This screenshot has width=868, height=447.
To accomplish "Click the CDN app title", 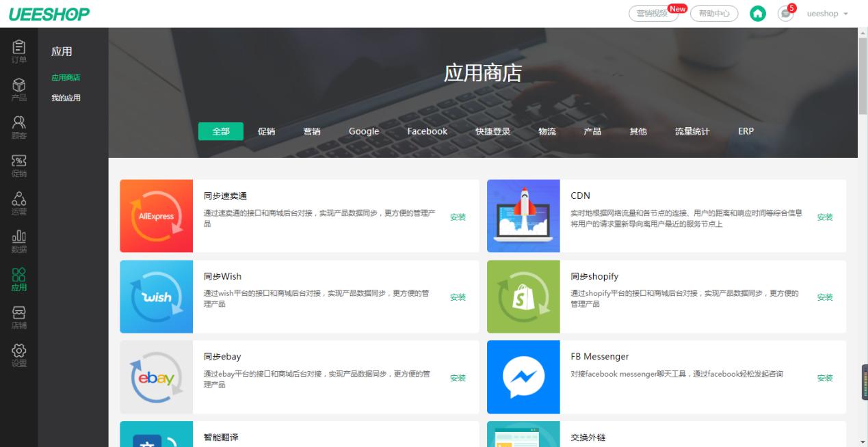I will point(580,195).
